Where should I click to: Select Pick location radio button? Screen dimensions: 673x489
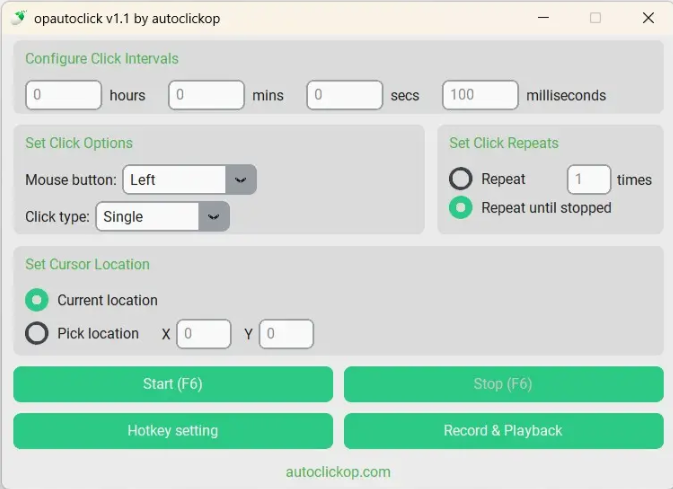point(37,333)
